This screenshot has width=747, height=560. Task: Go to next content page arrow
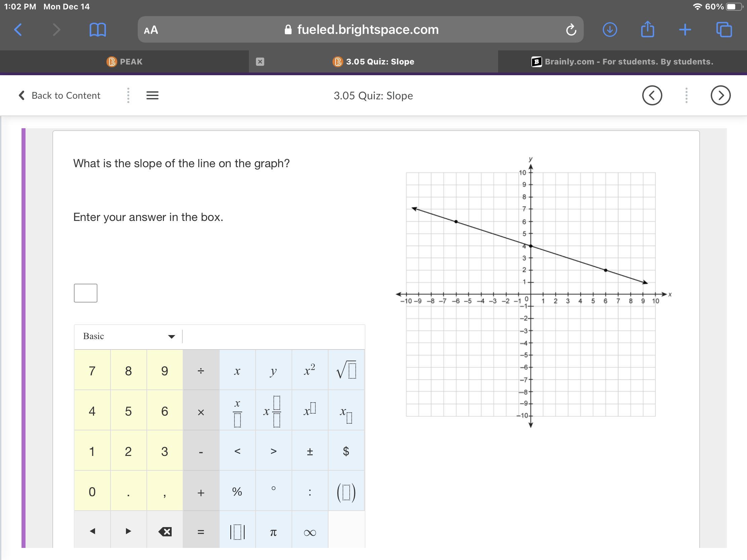720,96
